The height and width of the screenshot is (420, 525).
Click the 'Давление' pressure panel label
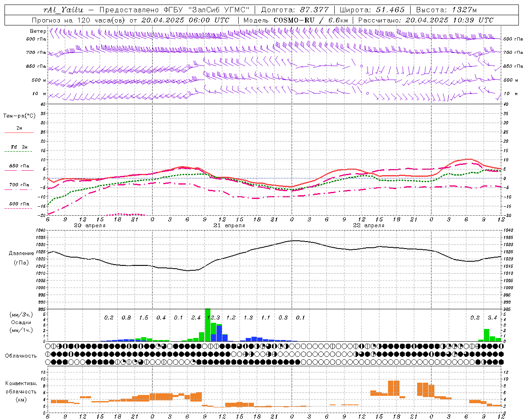point(21,253)
